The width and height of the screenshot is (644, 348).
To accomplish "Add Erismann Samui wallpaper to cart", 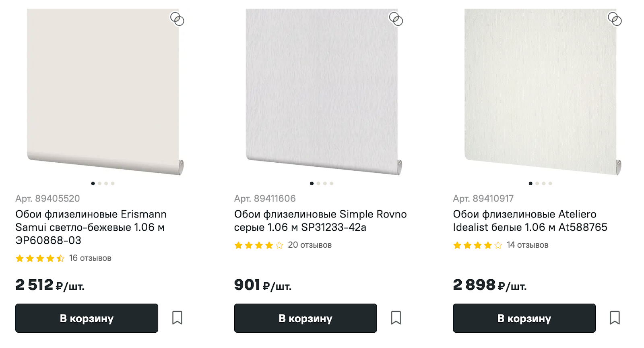I will pyautogui.click(x=87, y=318).
